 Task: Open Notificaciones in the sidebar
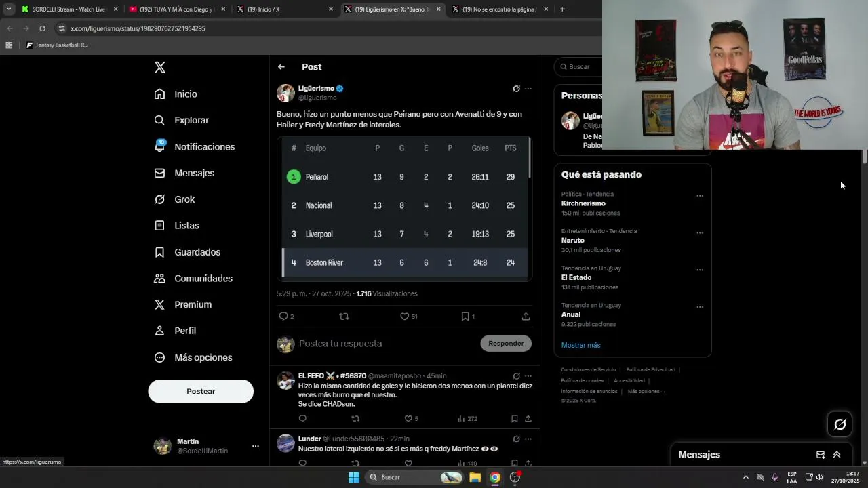pyautogui.click(x=194, y=146)
